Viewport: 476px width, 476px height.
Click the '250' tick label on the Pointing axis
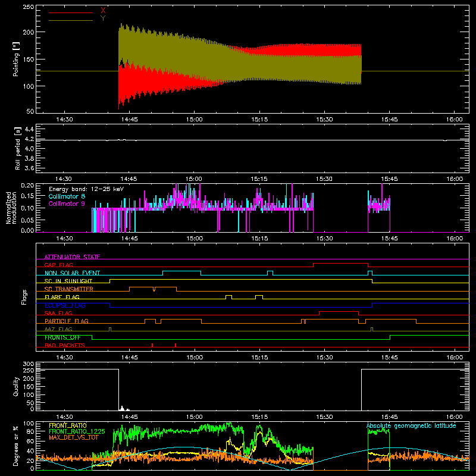pyautogui.click(x=29, y=7)
